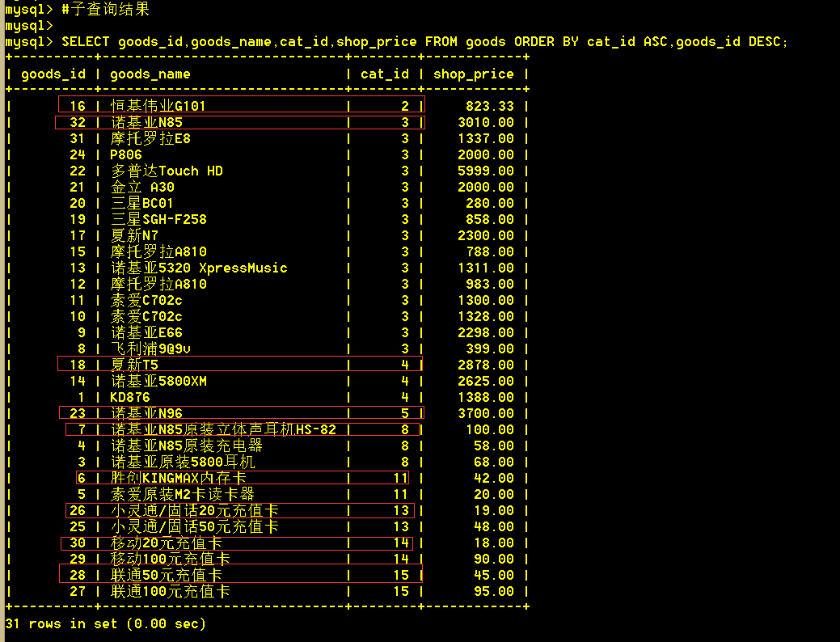The width and height of the screenshot is (840, 642).
Task: Click the '31 rows in set' status line
Action: coord(106,623)
